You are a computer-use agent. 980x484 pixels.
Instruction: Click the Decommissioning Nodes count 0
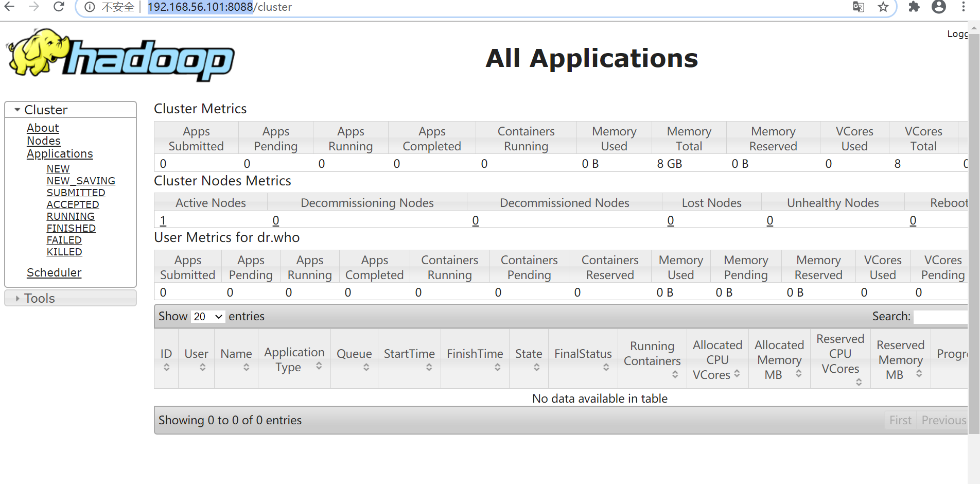[276, 220]
